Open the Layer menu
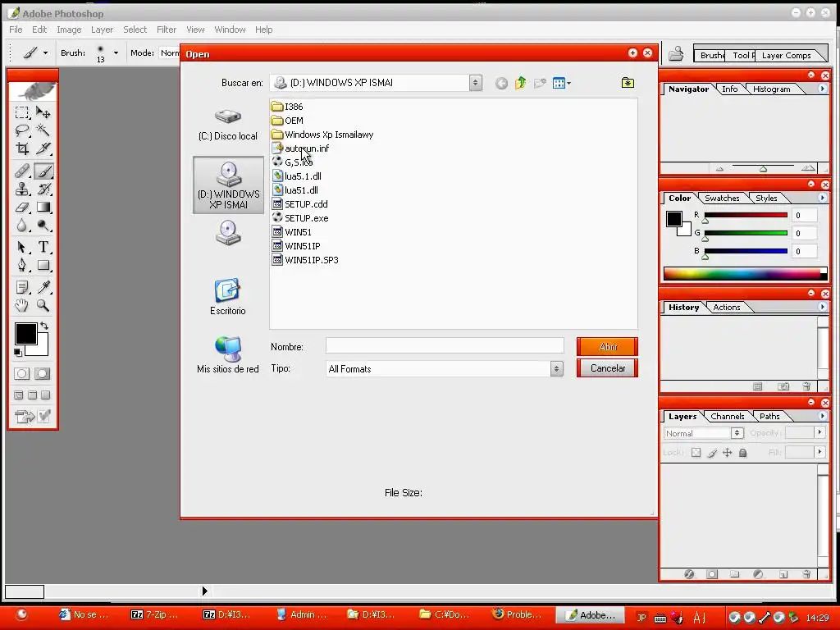The height and width of the screenshot is (630, 840). pos(102,30)
